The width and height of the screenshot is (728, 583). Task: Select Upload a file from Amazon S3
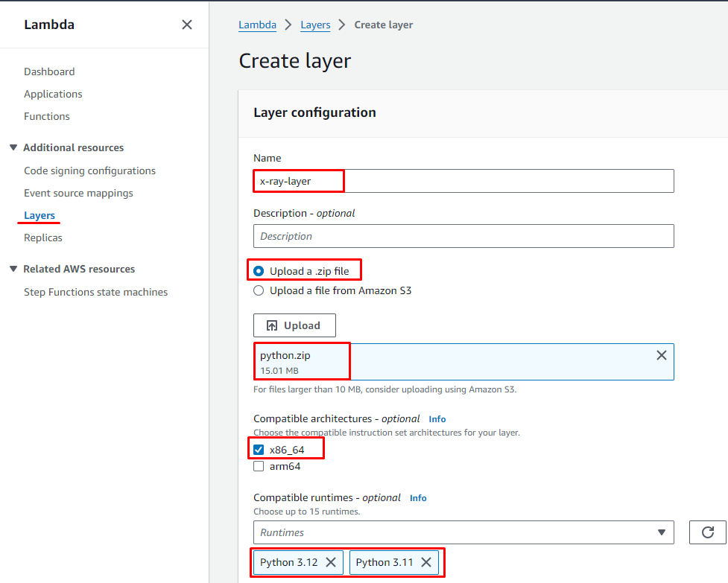tap(259, 290)
